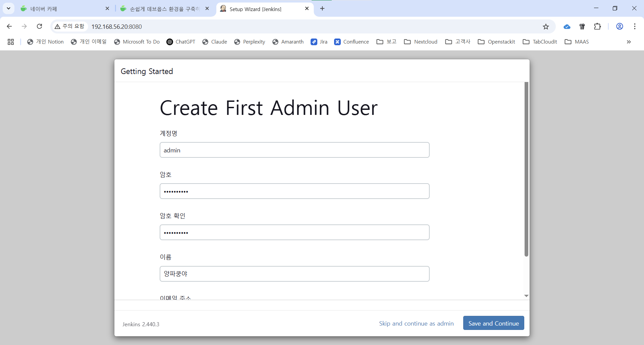
Task: Open the Chrome three-dot menu
Action: [x=635, y=26]
